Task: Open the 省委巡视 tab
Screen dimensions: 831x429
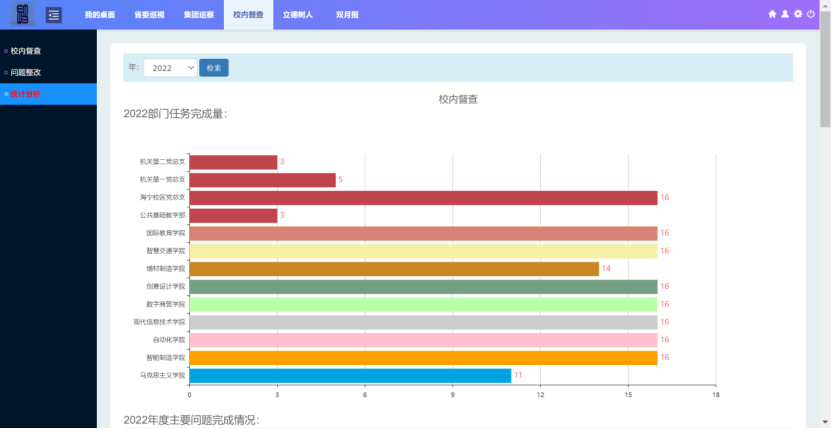Action: 149,15
